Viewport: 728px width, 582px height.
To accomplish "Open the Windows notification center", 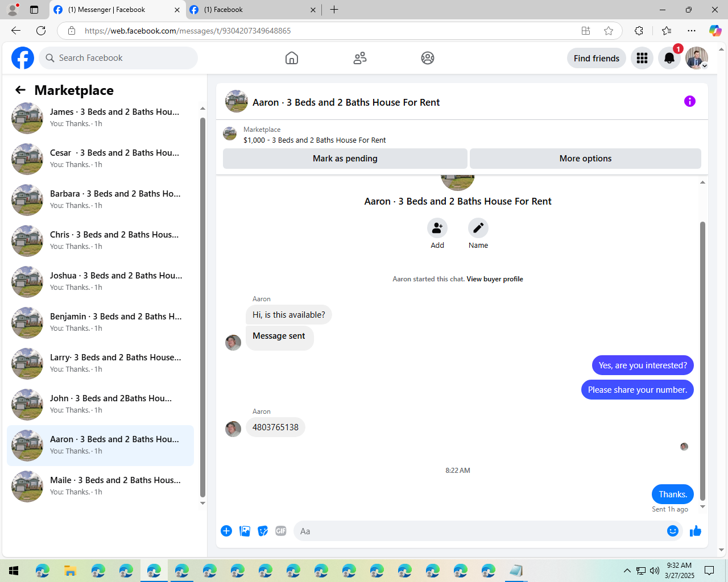I will [x=709, y=571].
